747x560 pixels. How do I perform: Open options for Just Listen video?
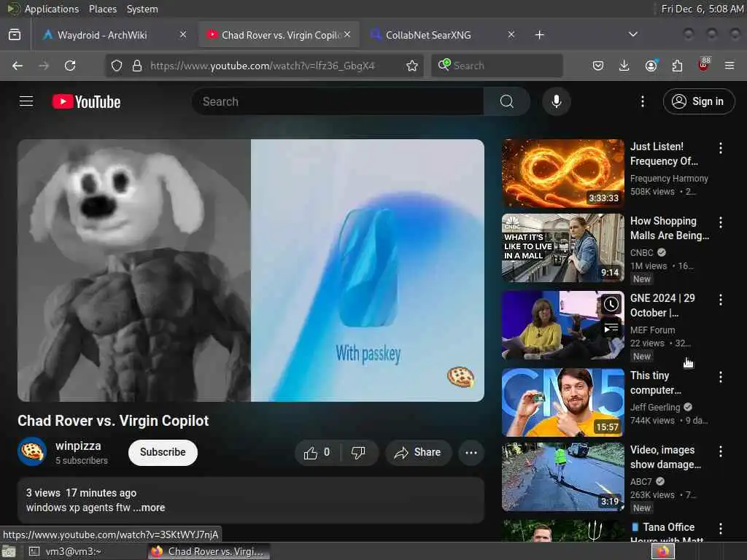(x=720, y=148)
